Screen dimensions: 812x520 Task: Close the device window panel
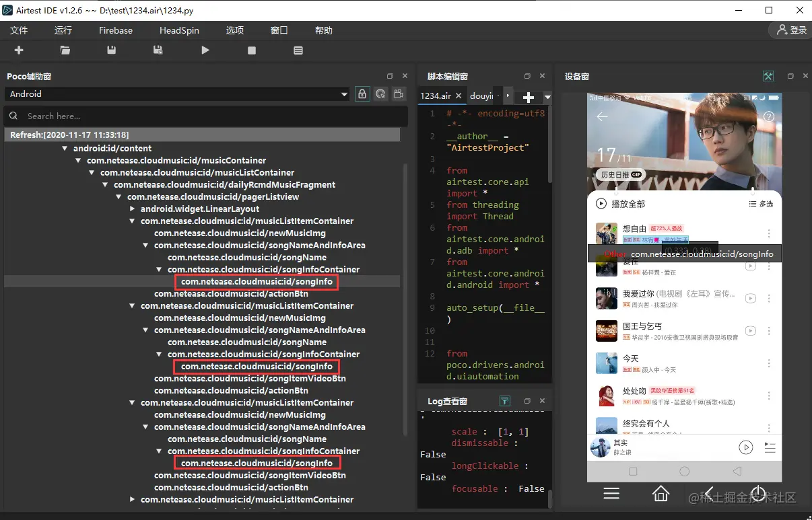[805, 77]
